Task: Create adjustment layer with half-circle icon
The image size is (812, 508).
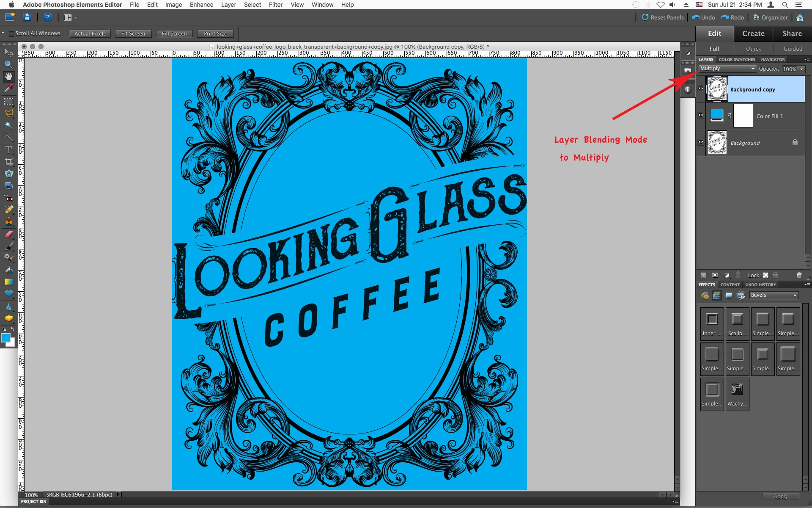Action: point(727,275)
